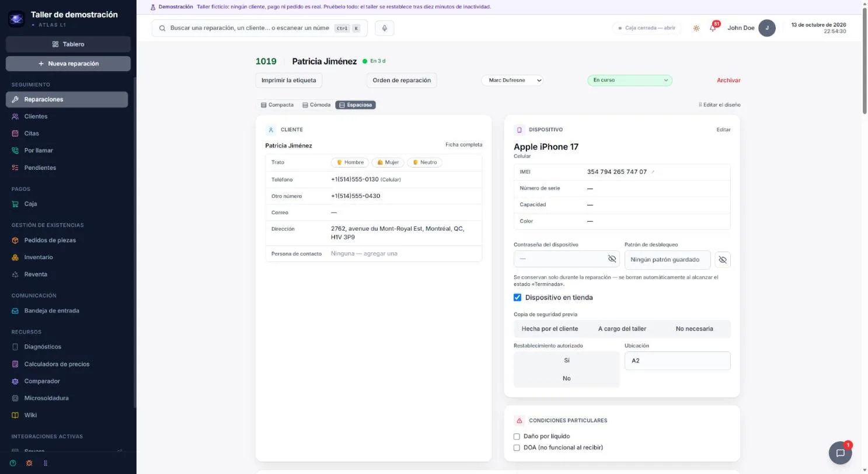
Task: Click the help question-mark icon in sidebar footer
Action: coord(13,463)
